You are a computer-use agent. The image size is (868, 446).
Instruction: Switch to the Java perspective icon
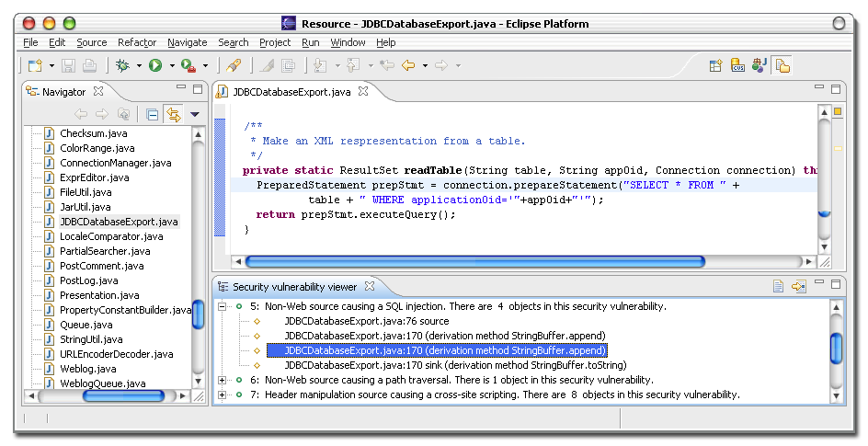coord(759,65)
